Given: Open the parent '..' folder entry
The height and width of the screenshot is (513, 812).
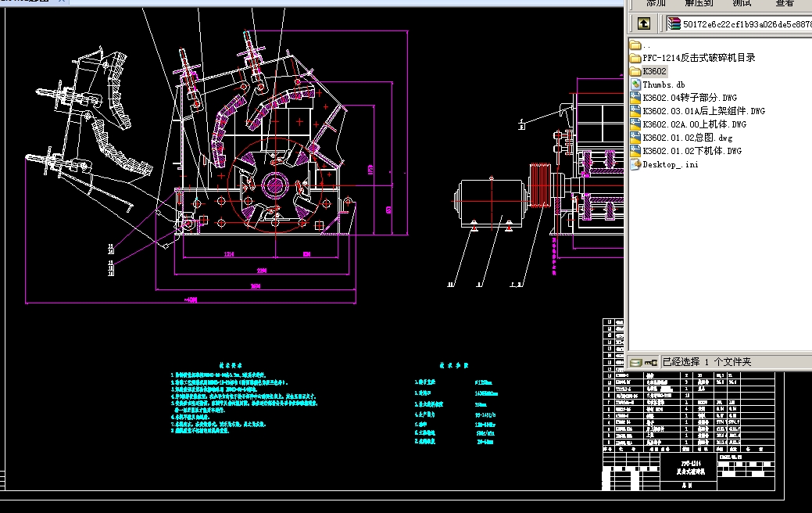Looking at the screenshot, I should coord(641,45).
